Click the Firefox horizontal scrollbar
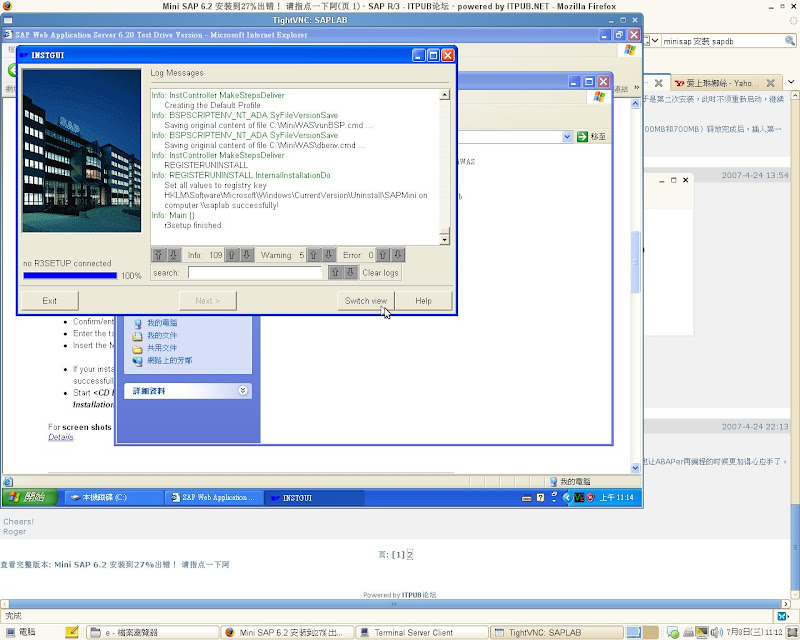800x640 pixels. point(395,604)
